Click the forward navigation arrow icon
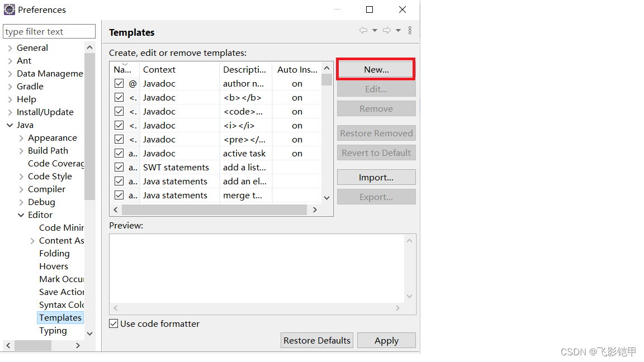The image size is (644, 362). pos(387,30)
